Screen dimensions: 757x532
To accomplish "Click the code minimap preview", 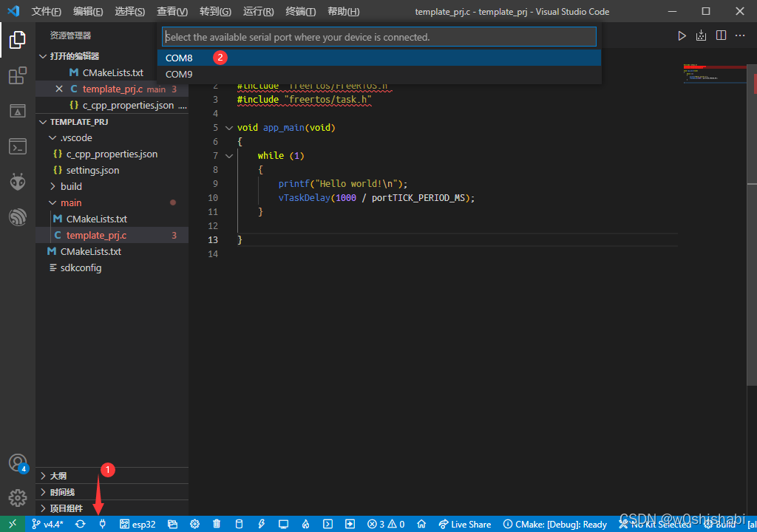I will [715, 73].
